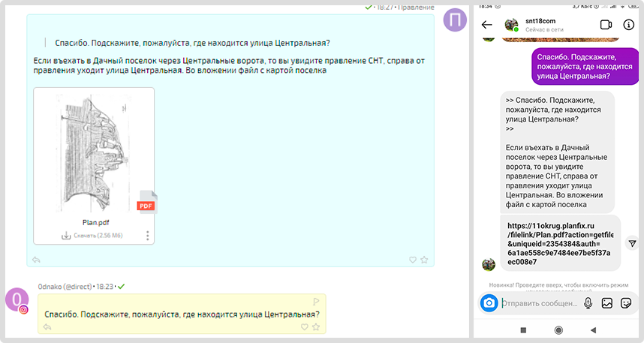The width and height of the screenshot is (644, 343).
Task: Tap the back arrow in the Instagram chat
Action: tap(486, 25)
